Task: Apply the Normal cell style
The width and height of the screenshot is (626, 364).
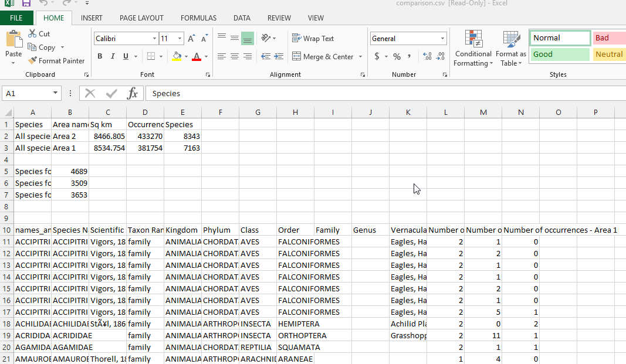Action: 560,38
